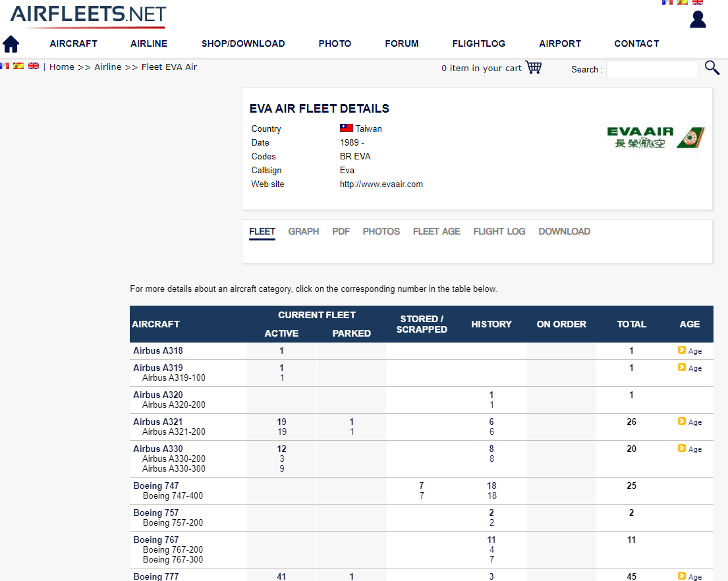728x581 pixels.
Task: Open the evaair.com website link
Action: click(x=381, y=184)
